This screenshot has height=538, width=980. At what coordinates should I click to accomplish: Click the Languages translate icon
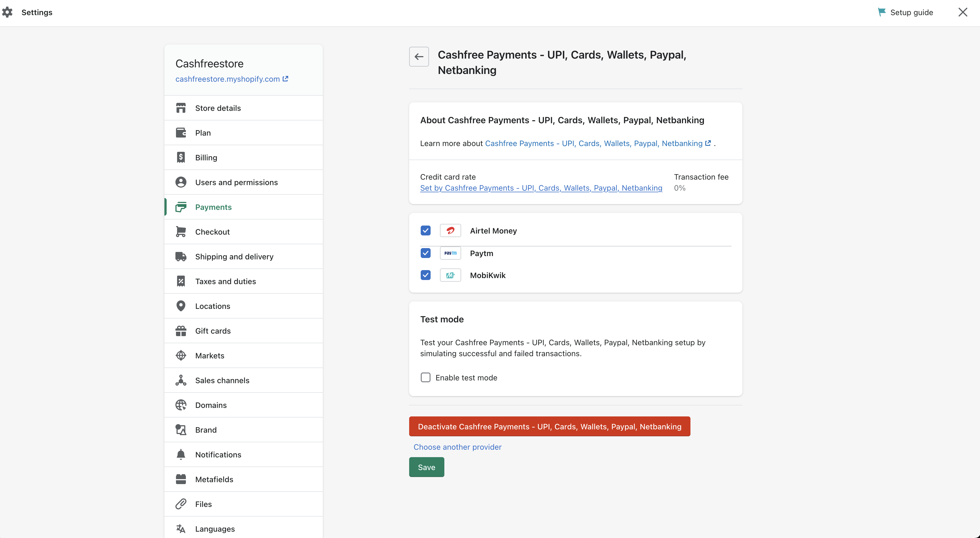click(181, 528)
